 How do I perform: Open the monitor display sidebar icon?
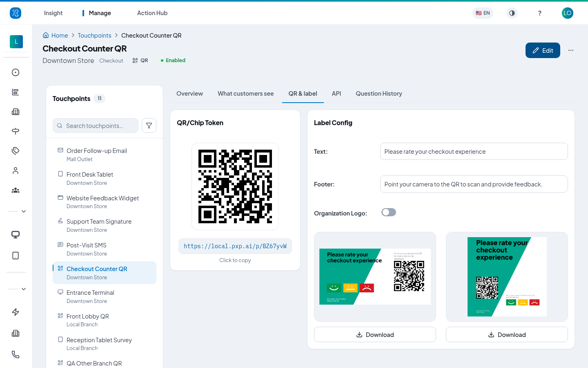tap(16, 235)
